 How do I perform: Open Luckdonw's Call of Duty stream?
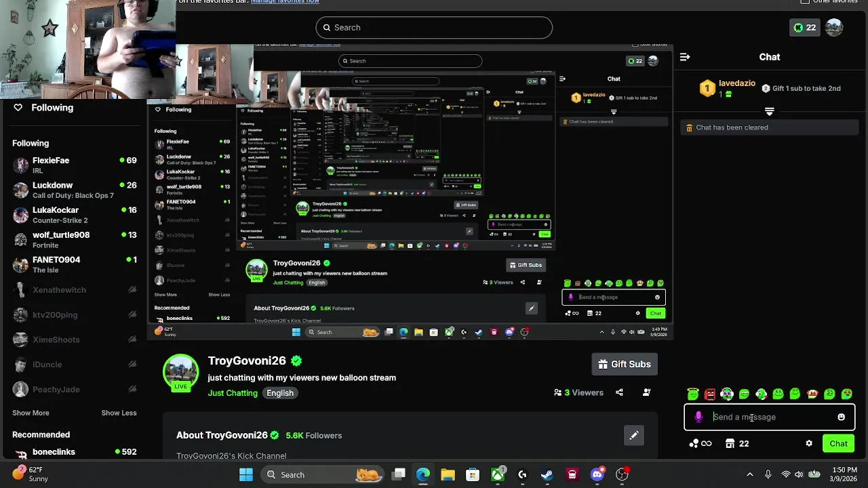pos(75,190)
